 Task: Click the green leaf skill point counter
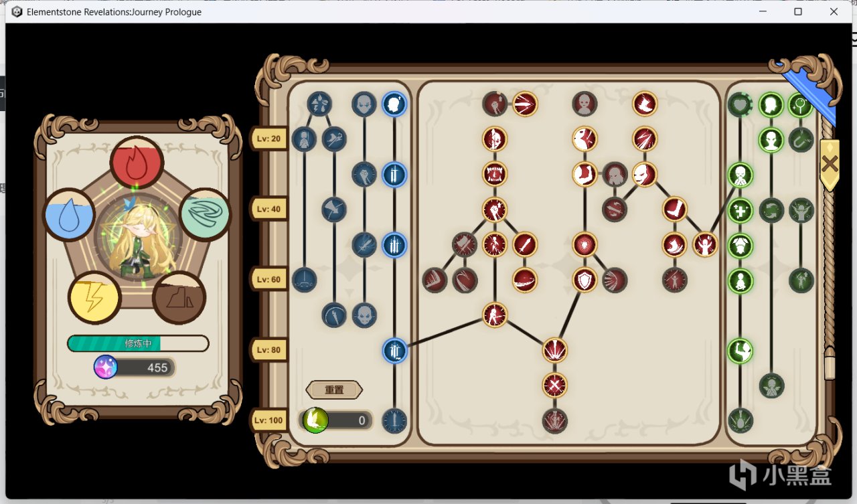point(336,420)
